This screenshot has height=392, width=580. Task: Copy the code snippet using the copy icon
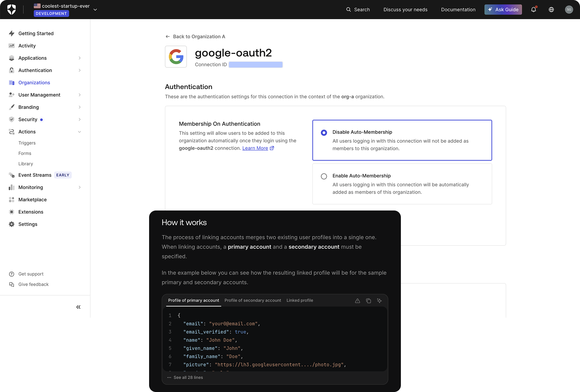coord(368,301)
